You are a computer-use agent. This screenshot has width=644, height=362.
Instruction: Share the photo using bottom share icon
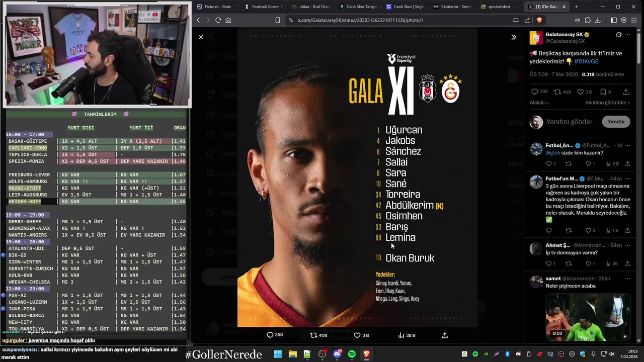click(x=445, y=335)
